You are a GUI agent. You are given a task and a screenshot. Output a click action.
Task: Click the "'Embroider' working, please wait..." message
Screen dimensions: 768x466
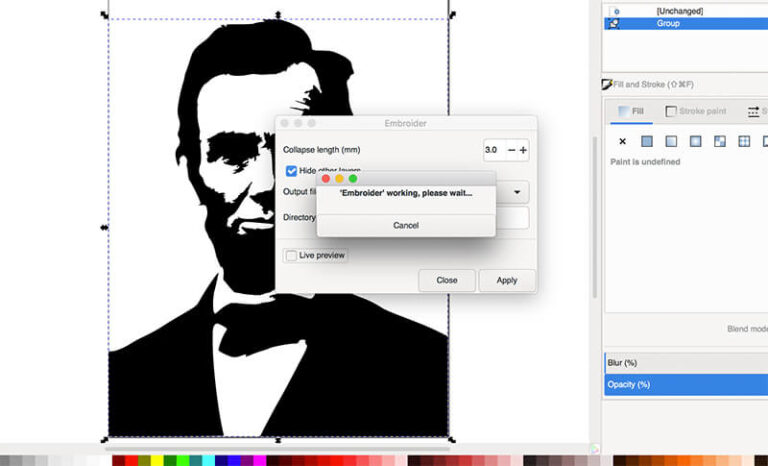coord(406,193)
